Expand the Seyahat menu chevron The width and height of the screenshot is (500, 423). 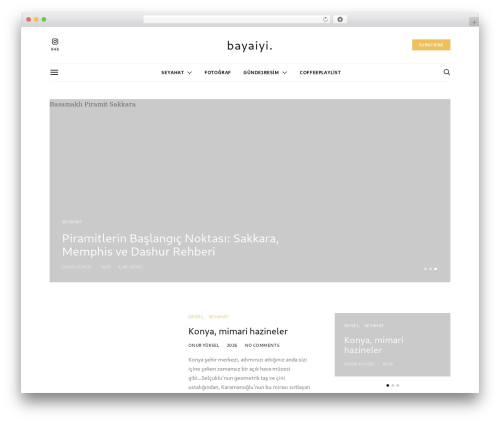pyautogui.click(x=189, y=73)
